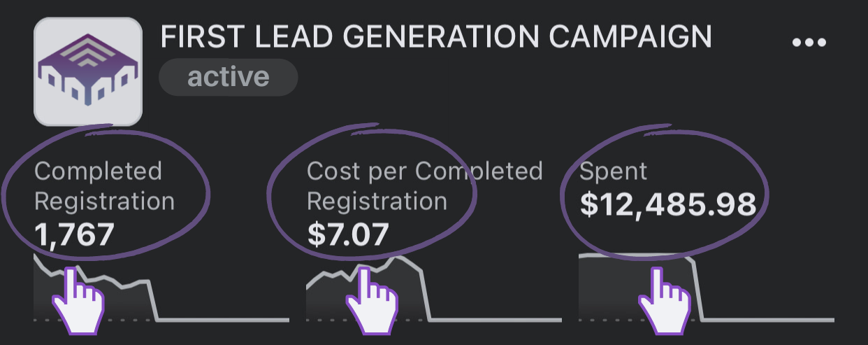Click the flat baseline of the Spent chart
This screenshot has height=345, width=868.
coord(769,321)
